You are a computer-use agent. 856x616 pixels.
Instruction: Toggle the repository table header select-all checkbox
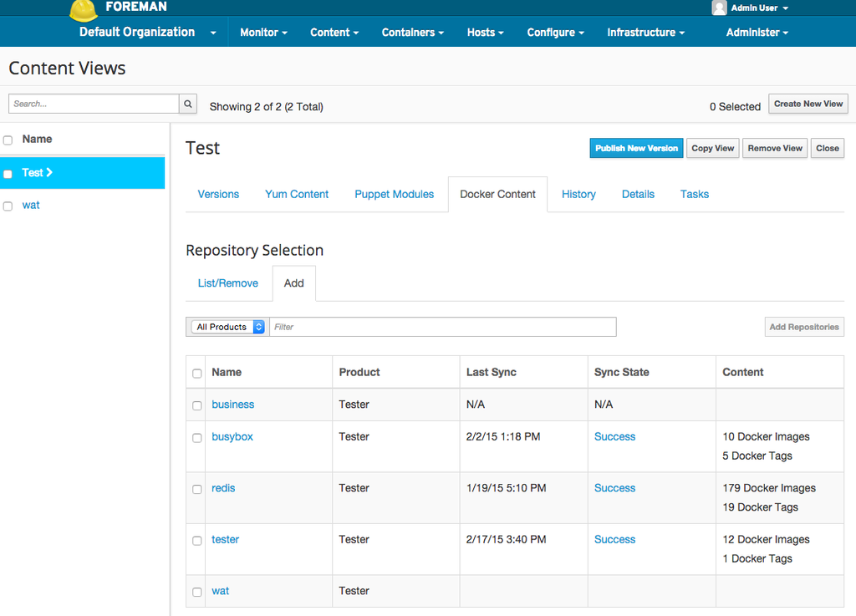click(x=197, y=374)
